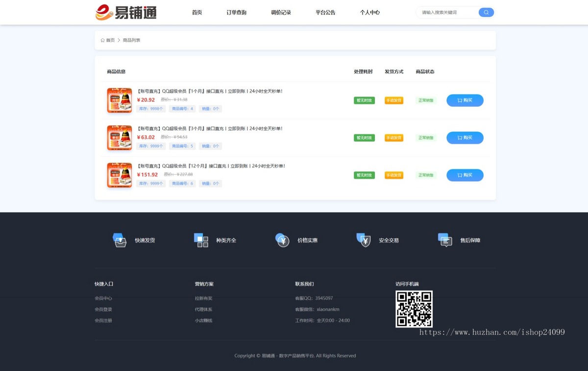Go to 调价记录 in the navigation
The width and height of the screenshot is (588, 371).
281,12
